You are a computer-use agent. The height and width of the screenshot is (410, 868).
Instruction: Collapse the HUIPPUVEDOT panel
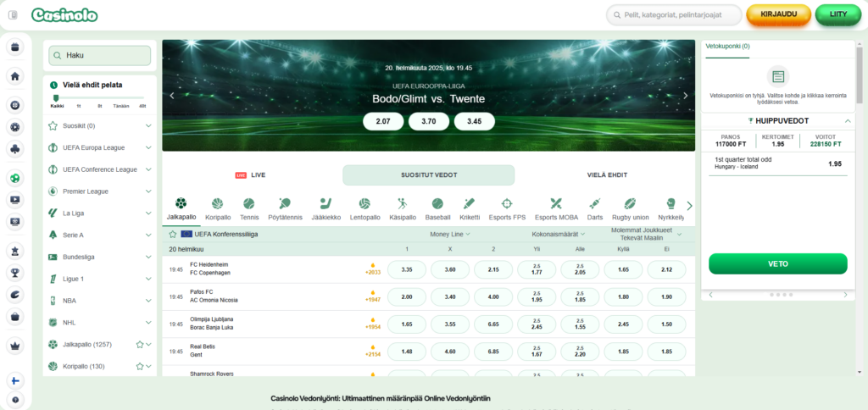848,120
